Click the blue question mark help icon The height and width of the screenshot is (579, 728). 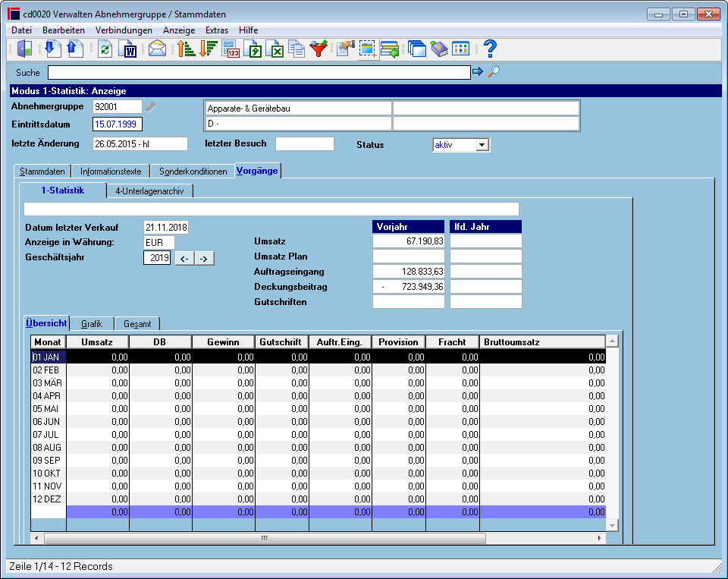coord(490,49)
